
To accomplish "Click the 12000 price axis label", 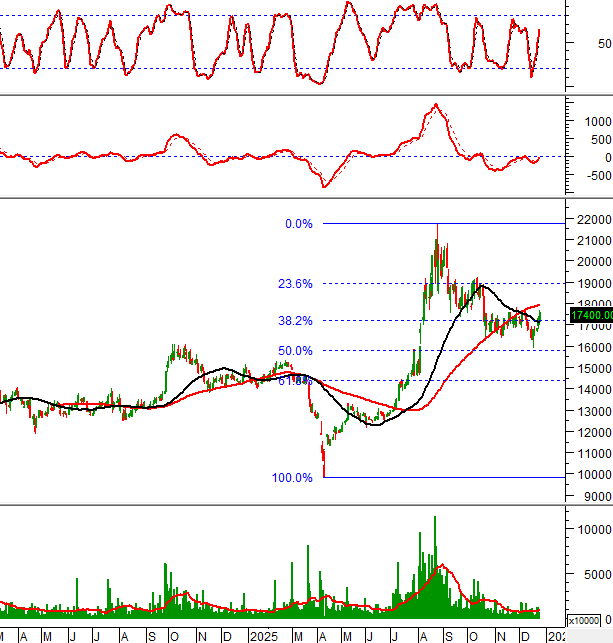I will [593, 432].
